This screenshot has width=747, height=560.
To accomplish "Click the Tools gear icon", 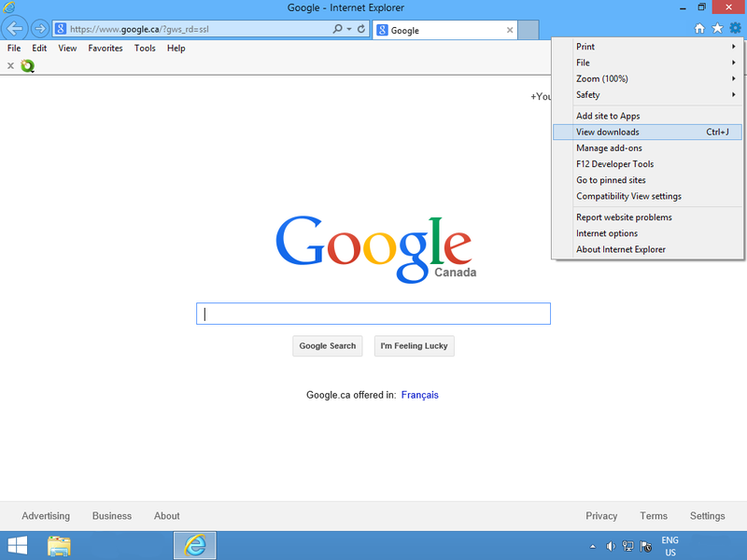I will [x=735, y=28].
